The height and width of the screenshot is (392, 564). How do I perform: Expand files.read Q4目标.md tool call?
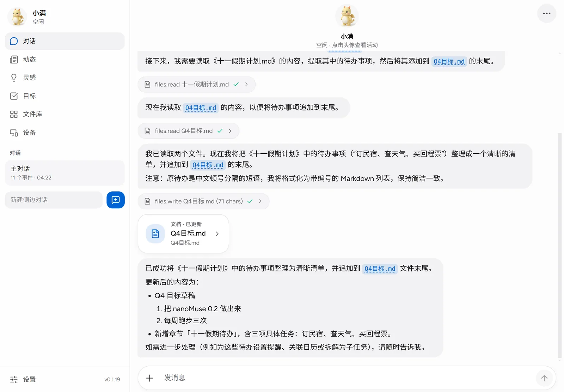point(188,131)
